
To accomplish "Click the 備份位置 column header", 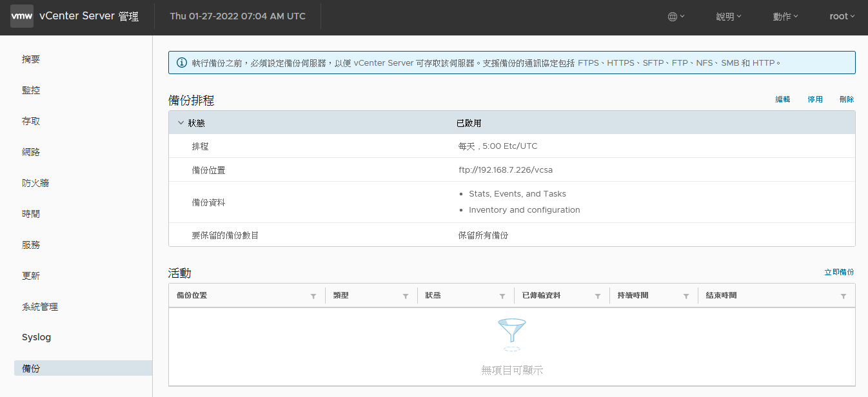I will click(192, 295).
